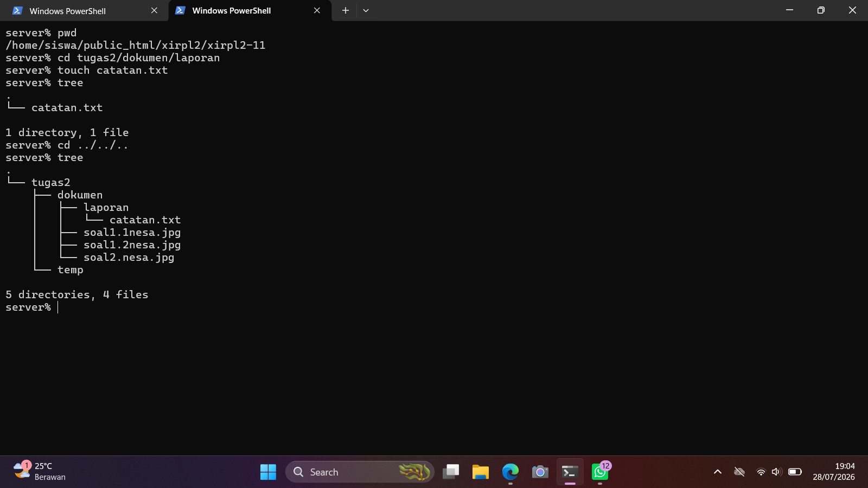Open the Windows Start menu
868x488 pixels.
tap(268, 472)
